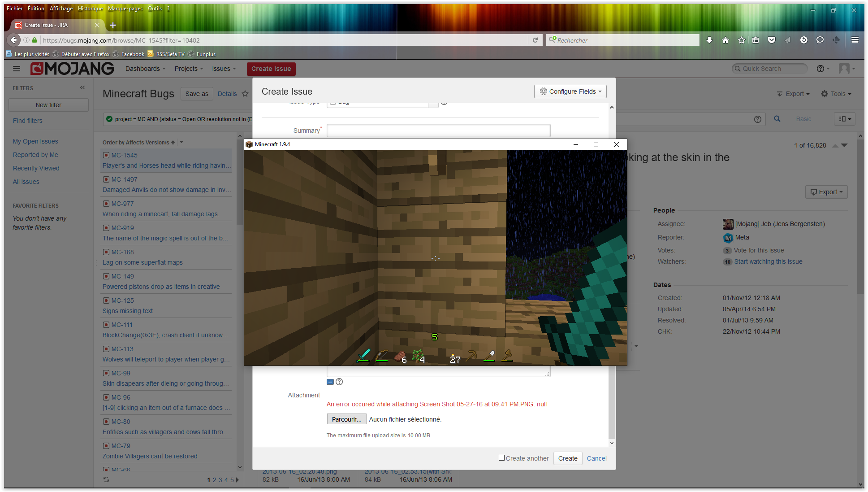Click the Firefox home icon

(725, 40)
